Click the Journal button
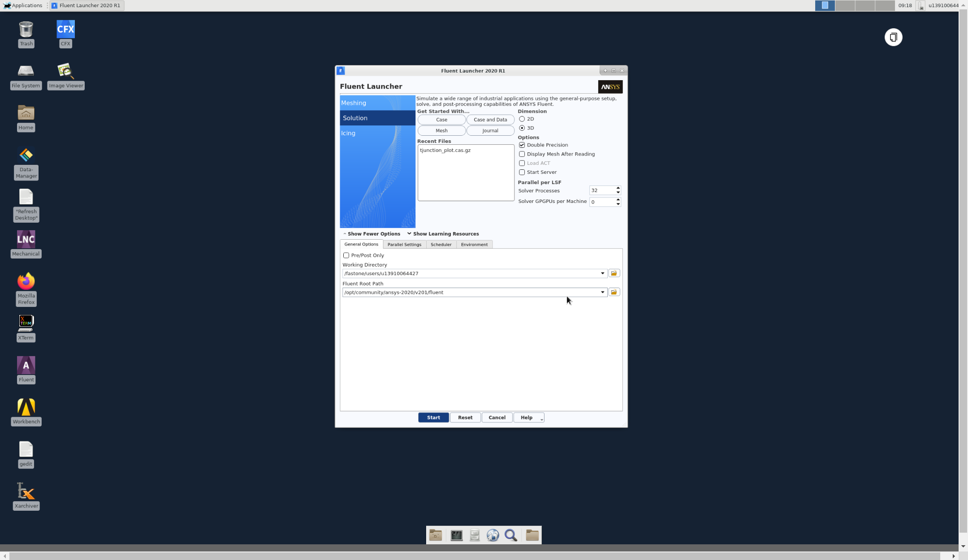 click(x=490, y=131)
